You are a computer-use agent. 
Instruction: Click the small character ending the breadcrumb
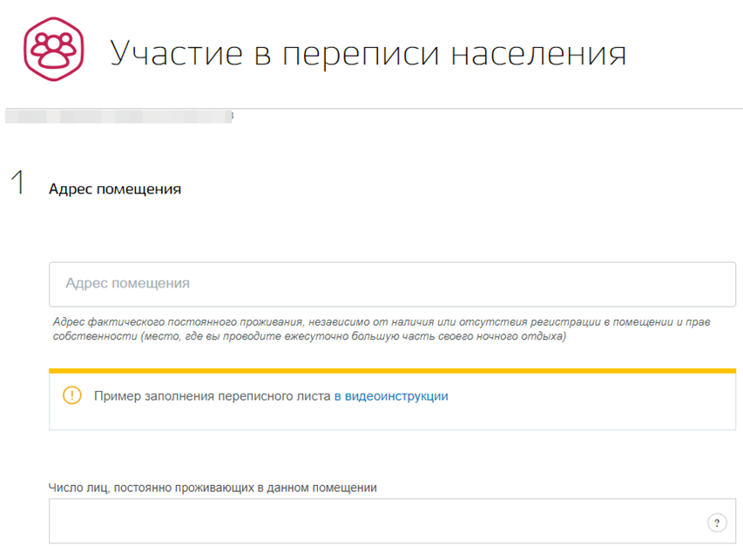[x=231, y=115]
